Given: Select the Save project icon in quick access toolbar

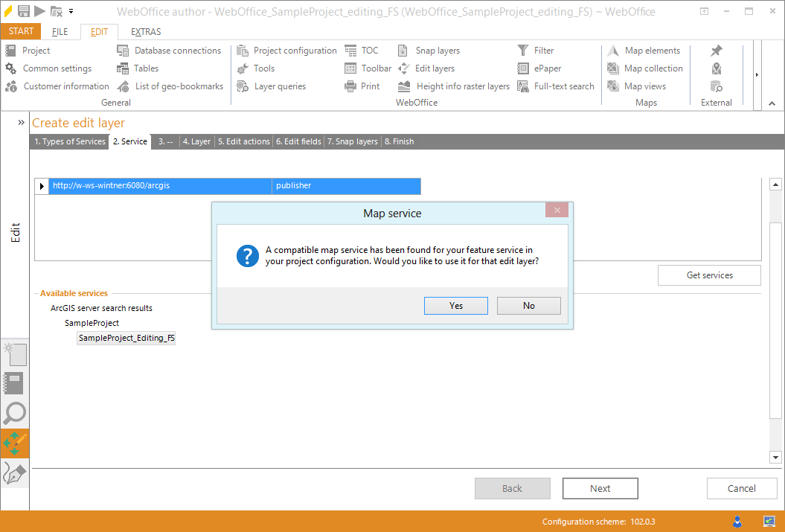Looking at the screenshot, I should (23, 11).
